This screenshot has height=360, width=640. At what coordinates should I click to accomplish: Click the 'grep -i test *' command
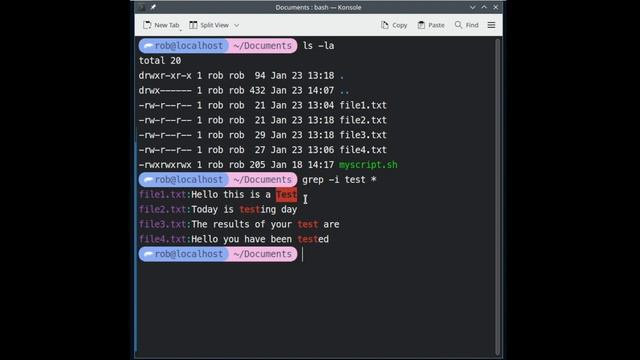tap(339, 180)
